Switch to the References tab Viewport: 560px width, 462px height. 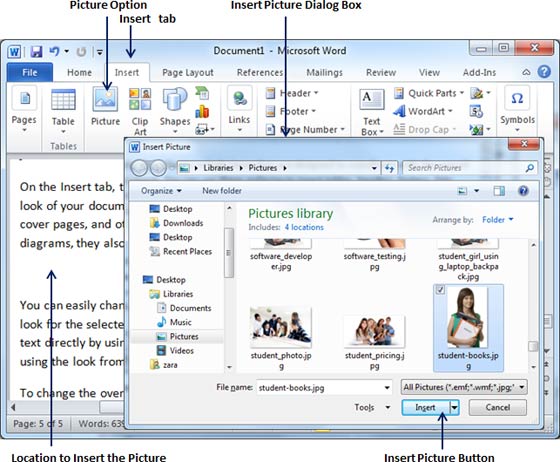[260, 72]
